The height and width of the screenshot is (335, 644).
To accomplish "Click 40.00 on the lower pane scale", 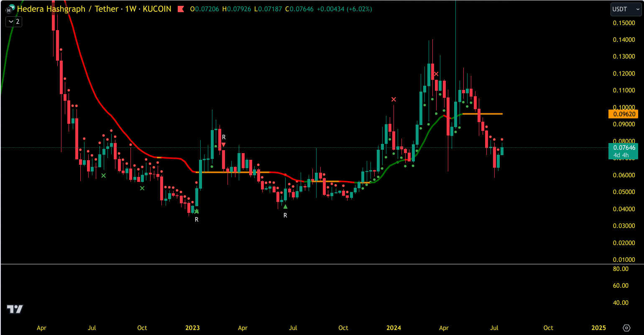I will [621, 303].
